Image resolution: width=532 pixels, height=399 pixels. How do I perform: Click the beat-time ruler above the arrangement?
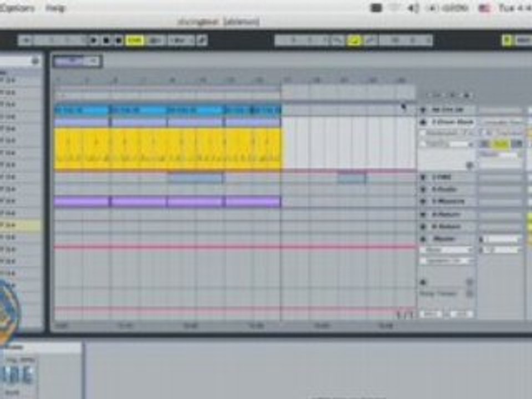(x=234, y=80)
